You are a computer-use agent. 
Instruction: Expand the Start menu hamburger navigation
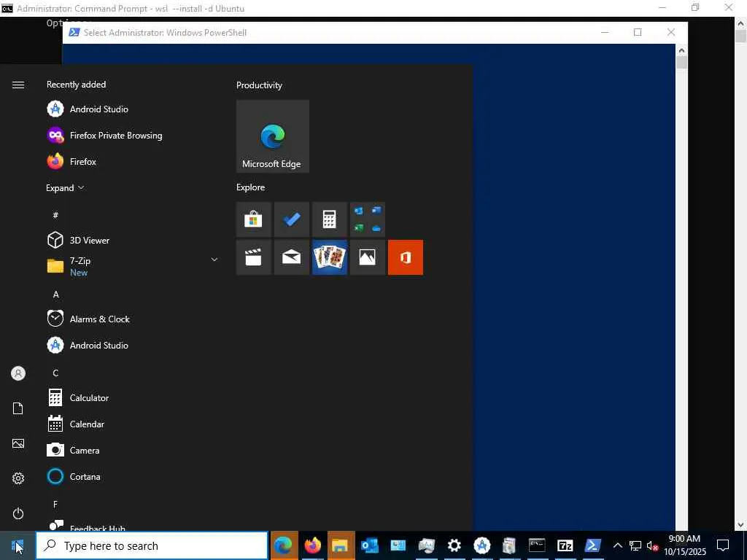point(18,85)
